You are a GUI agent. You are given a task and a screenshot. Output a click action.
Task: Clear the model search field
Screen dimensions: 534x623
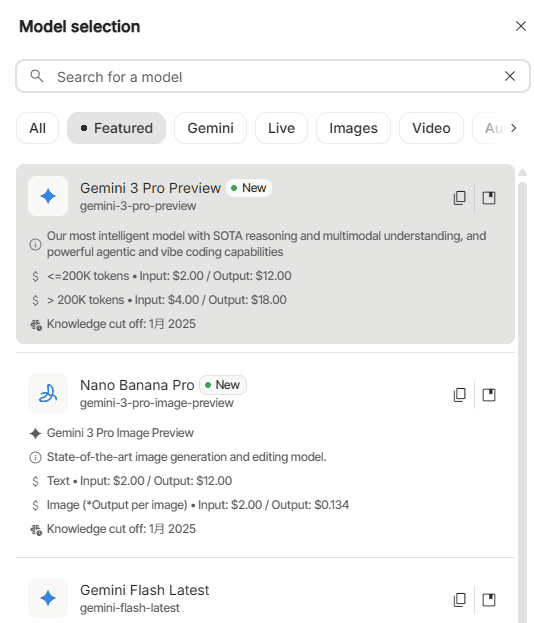click(x=510, y=76)
